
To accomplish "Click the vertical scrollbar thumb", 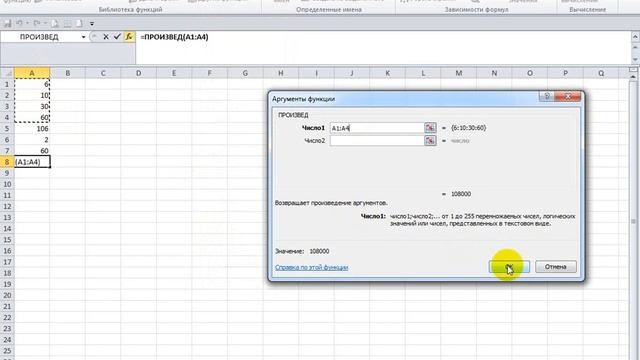I will [x=633, y=221].
